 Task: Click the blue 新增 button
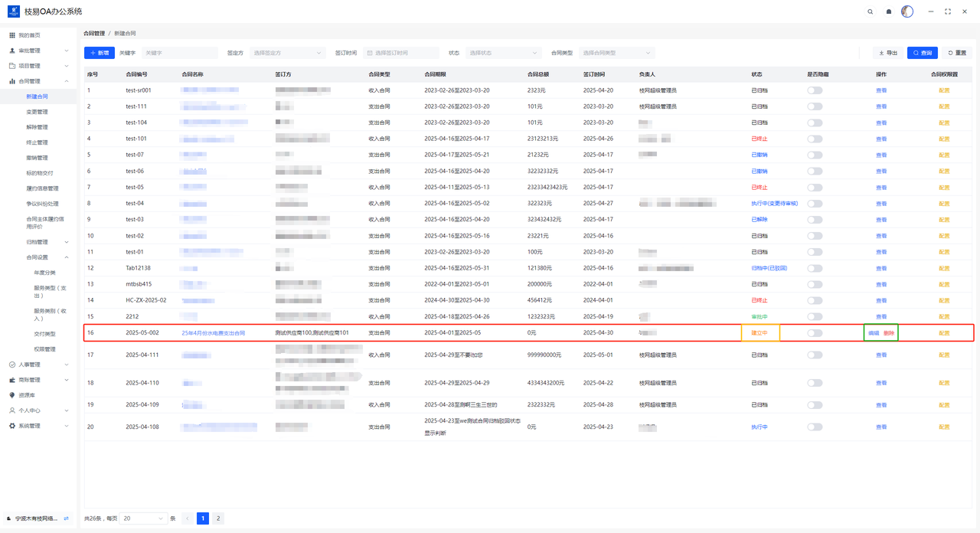tap(99, 53)
